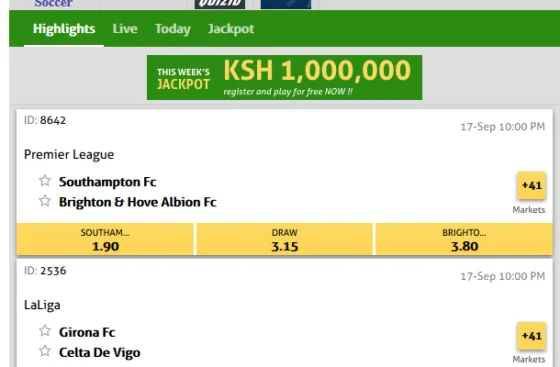The image size is (560, 367).
Task: Click the blue image thumbnail at the top
Action: [286, 4]
